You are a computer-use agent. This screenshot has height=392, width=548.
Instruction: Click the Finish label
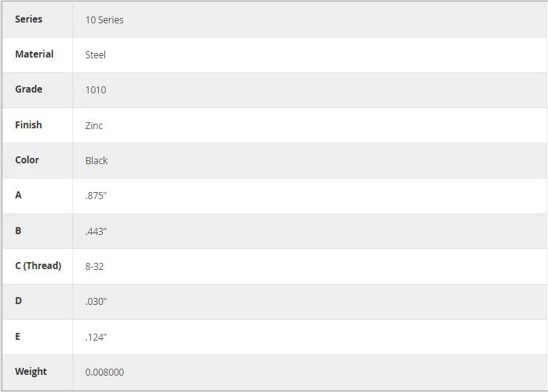(28, 124)
